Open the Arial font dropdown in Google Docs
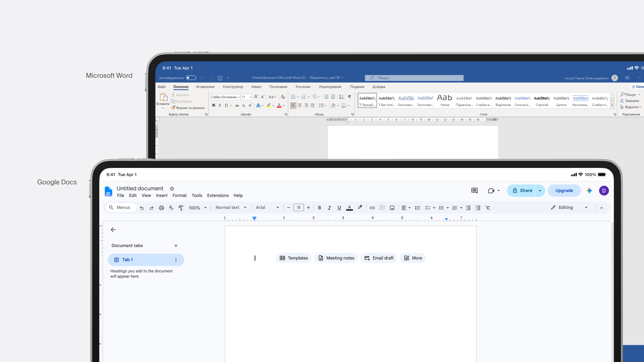 [267, 208]
